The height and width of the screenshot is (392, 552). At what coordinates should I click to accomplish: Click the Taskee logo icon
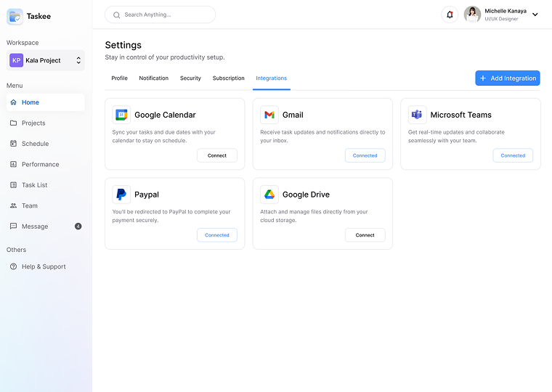tap(15, 17)
